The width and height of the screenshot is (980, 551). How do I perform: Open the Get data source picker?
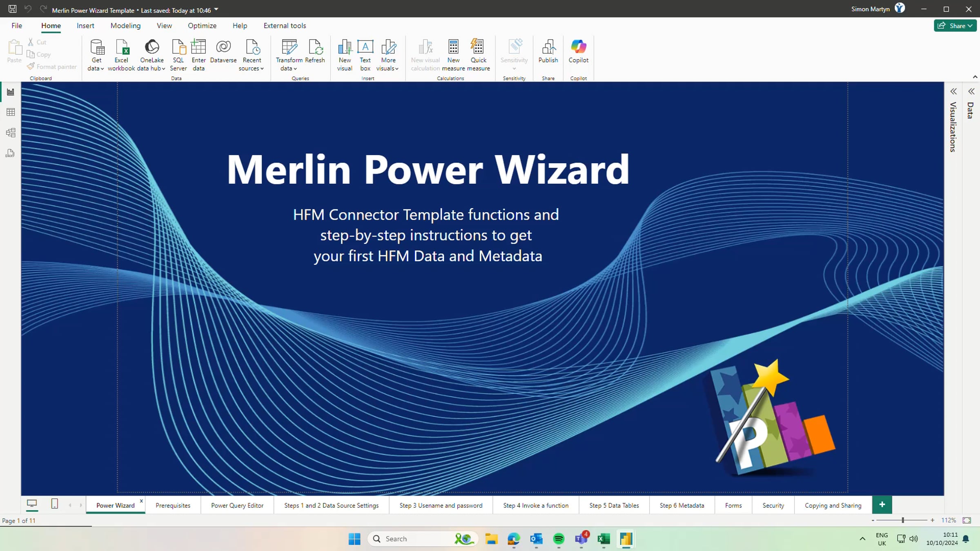click(x=96, y=55)
